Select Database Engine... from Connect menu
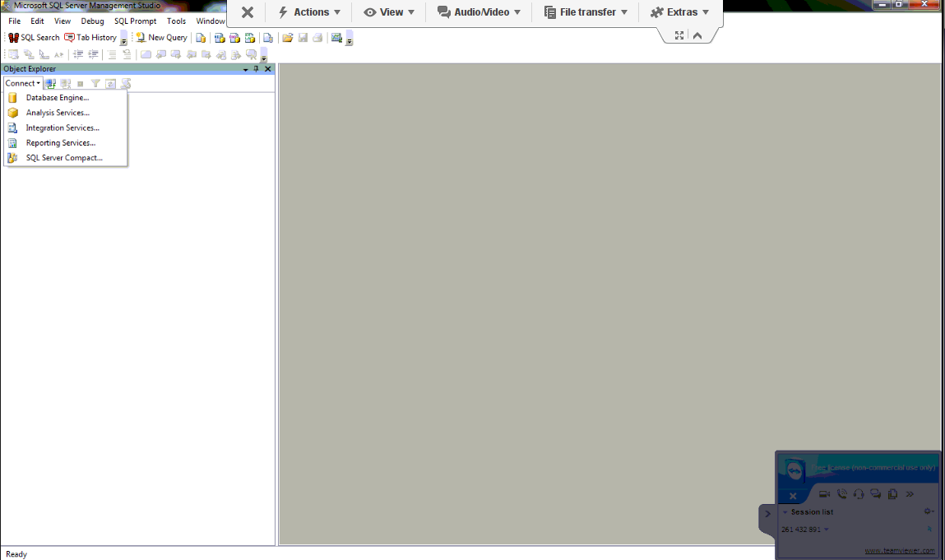The image size is (945, 560). tap(65, 98)
